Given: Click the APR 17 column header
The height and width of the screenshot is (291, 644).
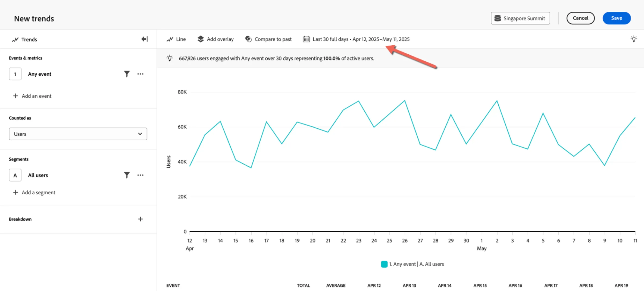Looking at the screenshot, I should (551, 285).
